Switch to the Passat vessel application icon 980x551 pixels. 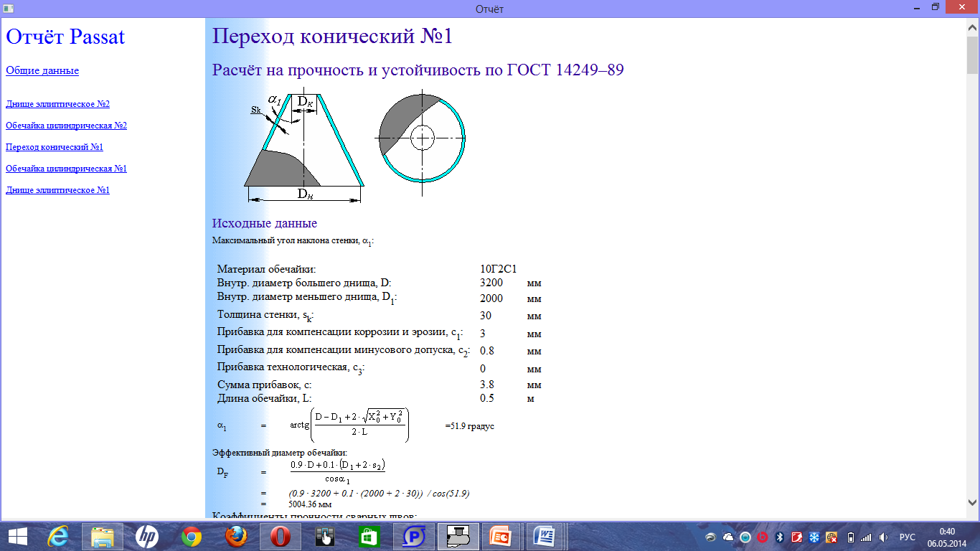458,537
